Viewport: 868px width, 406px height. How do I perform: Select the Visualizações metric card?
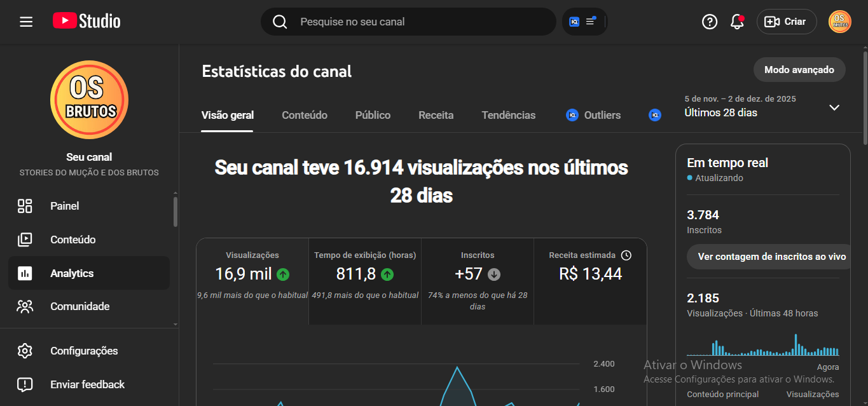click(x=252, y=281)
